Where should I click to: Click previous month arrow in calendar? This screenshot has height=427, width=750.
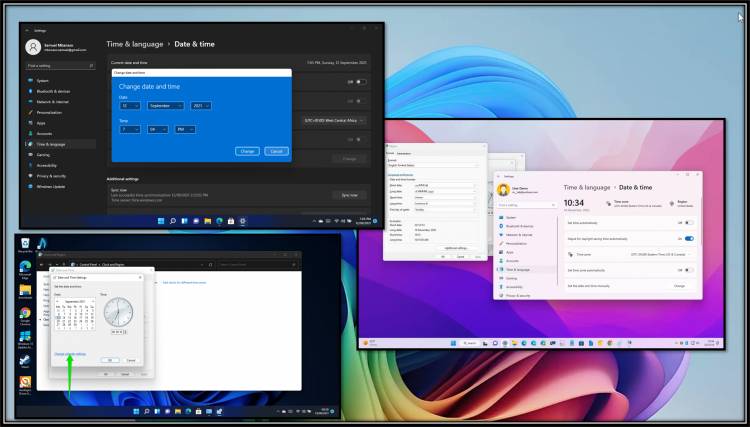[x=57, y=301]
